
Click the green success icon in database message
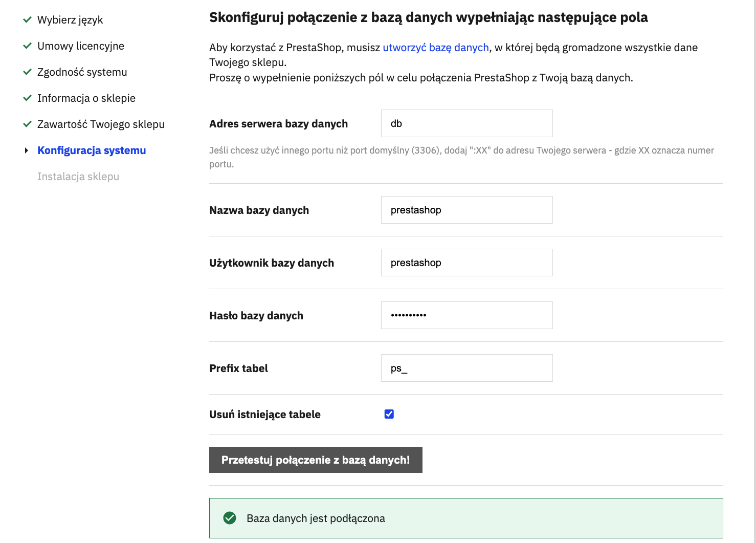[x=230, y=518]
